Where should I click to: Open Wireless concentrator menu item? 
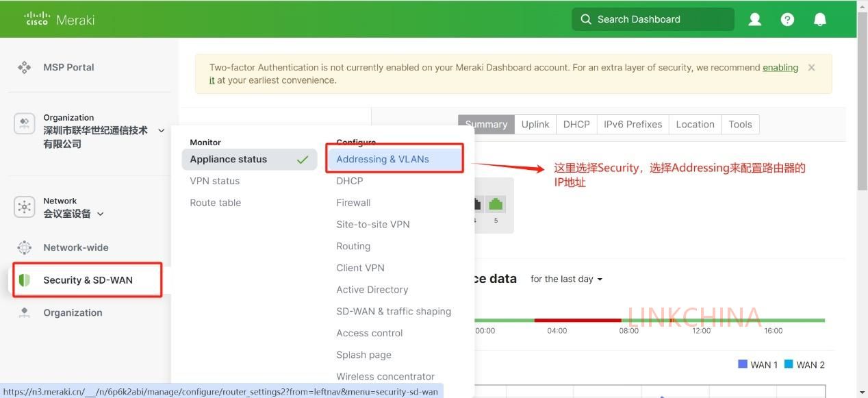tap(385, 377)
